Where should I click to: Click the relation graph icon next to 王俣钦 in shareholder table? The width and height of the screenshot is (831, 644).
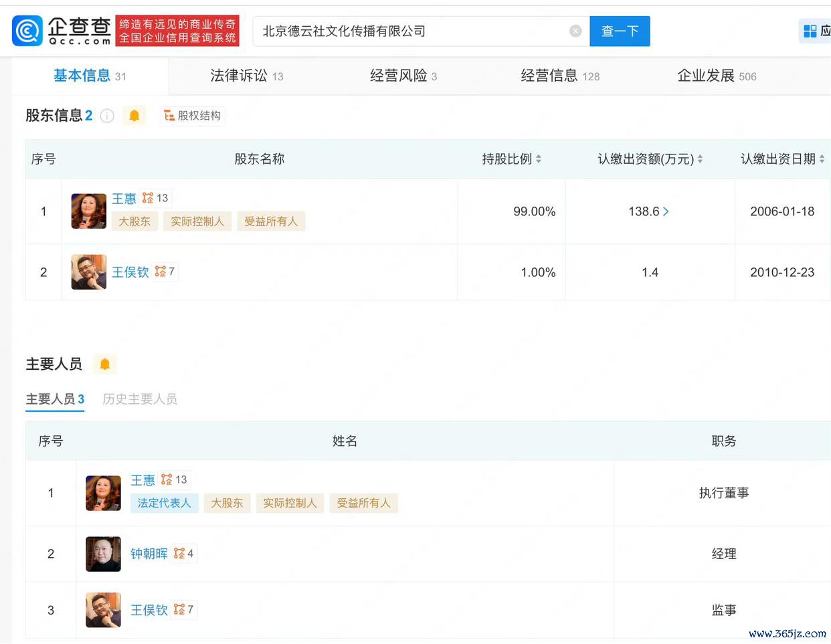point(161,272)
